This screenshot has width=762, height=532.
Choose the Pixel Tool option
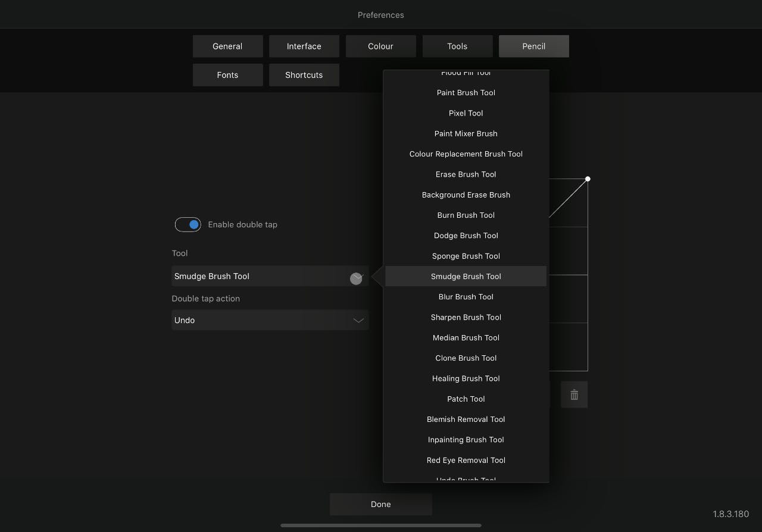click(466, 113)
